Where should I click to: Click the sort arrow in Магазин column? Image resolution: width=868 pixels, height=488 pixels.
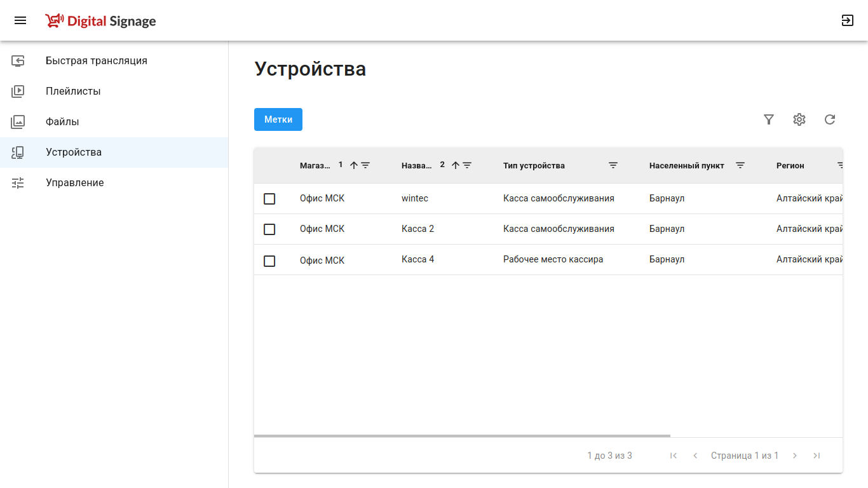tap(354, 165)
